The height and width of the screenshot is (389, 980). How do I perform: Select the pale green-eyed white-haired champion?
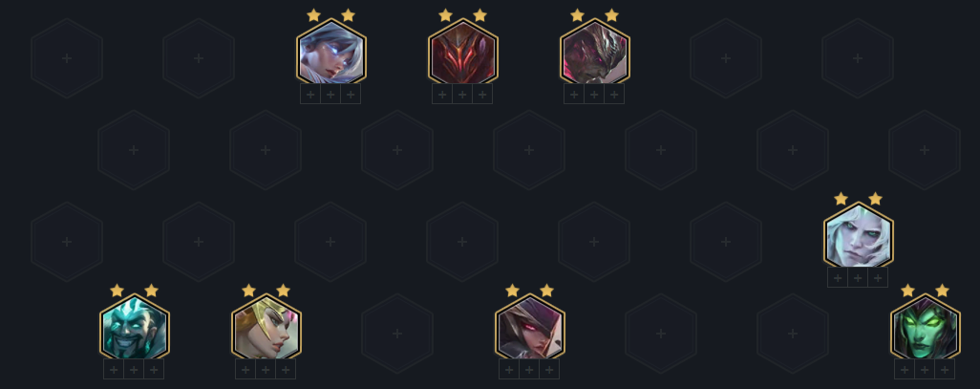(859, 236)
